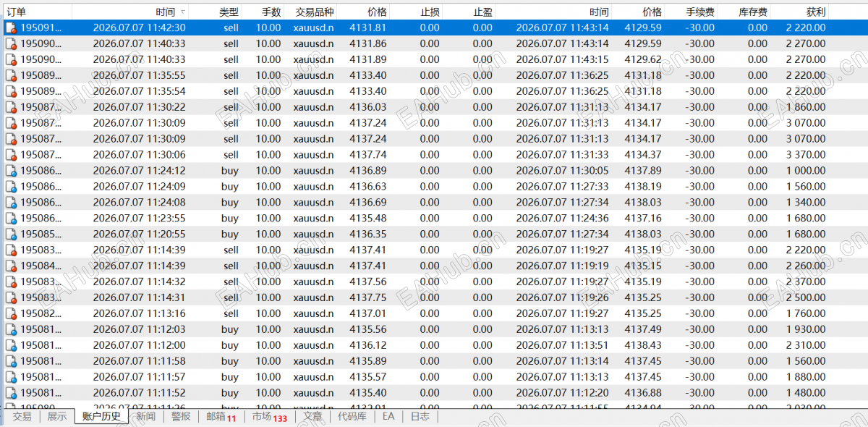The width and height of the screenshot is (868, 427).
Task: Open the 日志 tab
Action: (420, 416)
